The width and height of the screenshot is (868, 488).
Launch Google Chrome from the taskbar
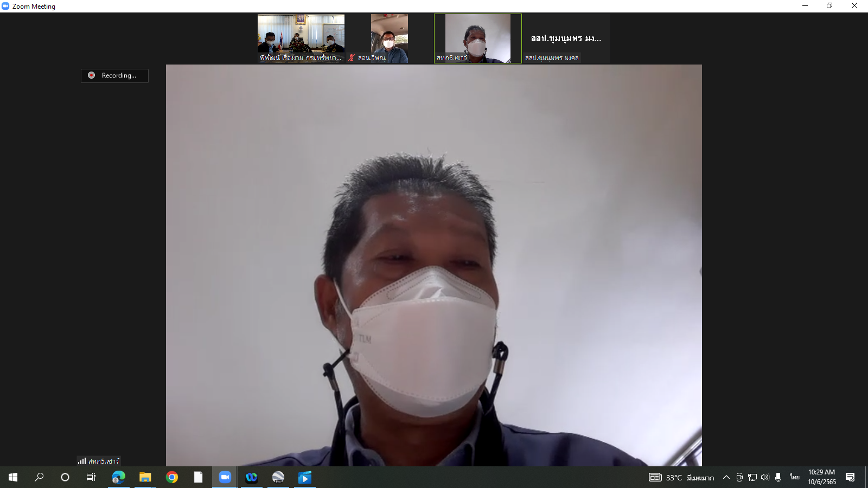(x=172, y=477)
